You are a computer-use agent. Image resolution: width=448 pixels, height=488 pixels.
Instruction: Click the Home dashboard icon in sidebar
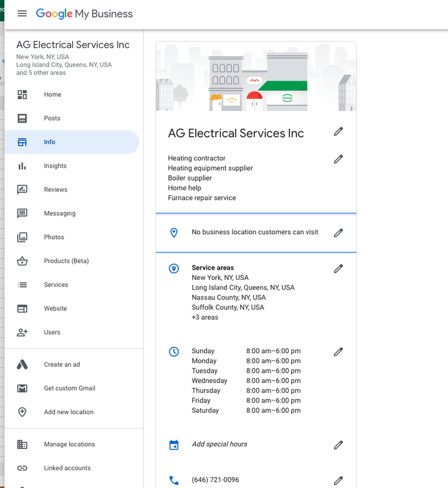[22, 95]
